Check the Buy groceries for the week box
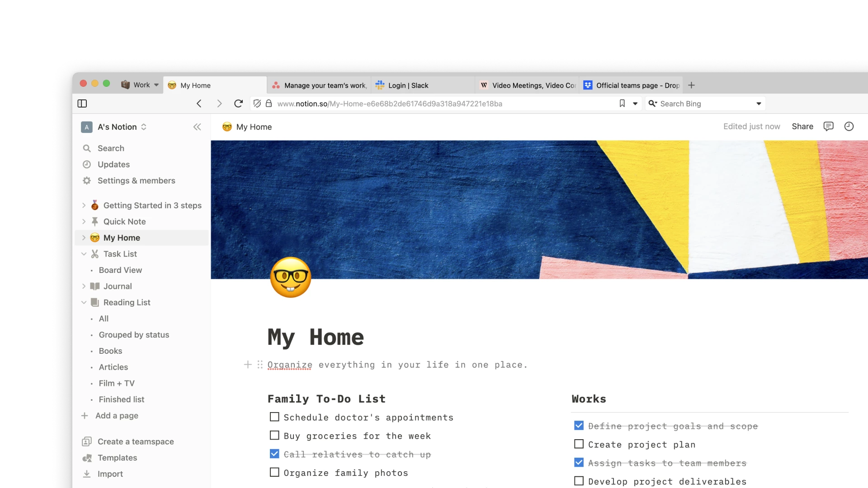The width and height of the screenshot is (868, 488). (274, 435)
